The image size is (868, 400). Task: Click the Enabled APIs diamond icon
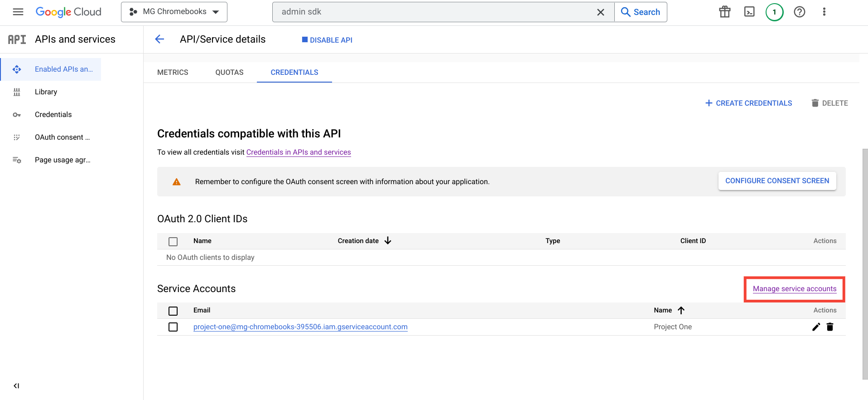tap(17, 69)
